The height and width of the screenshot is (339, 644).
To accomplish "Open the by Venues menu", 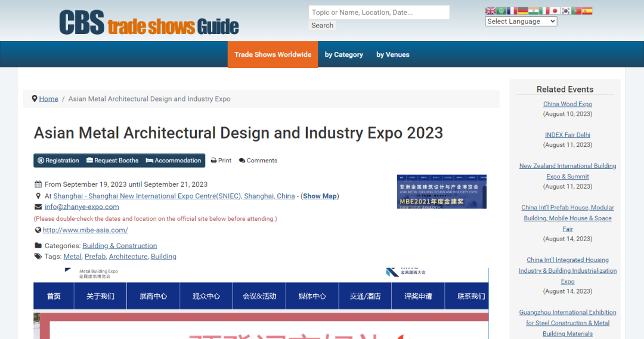I will 392,55.
